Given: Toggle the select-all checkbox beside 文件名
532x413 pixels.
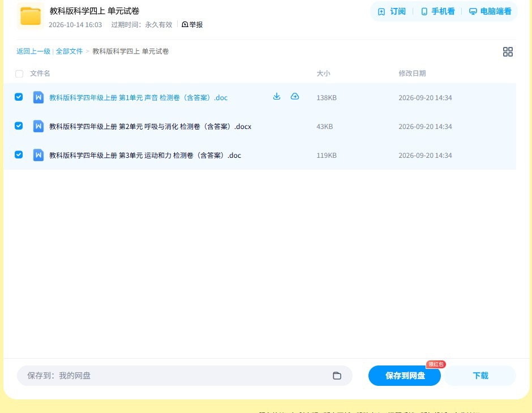Looking at the screenshot, I should [x=19, y=74].
